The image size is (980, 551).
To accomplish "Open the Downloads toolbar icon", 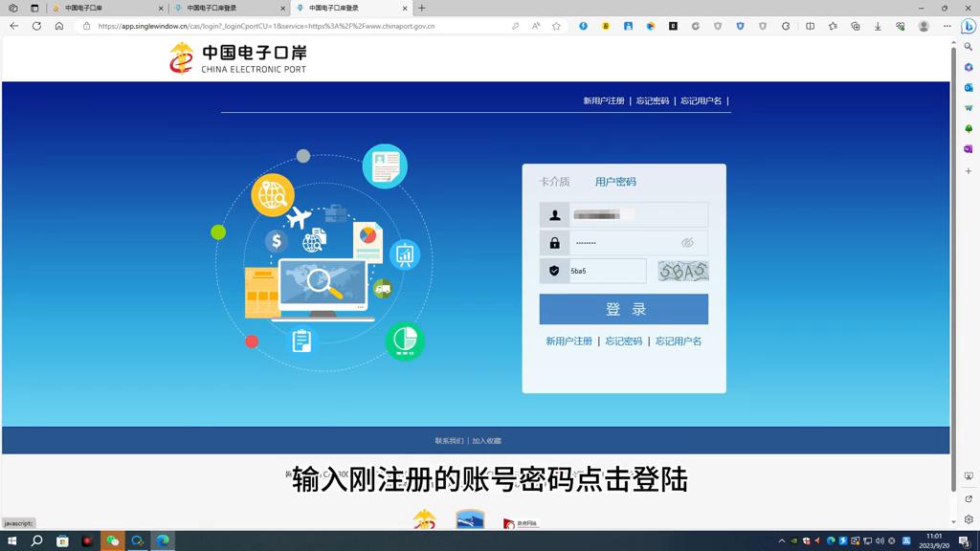I will pos(878,26).
